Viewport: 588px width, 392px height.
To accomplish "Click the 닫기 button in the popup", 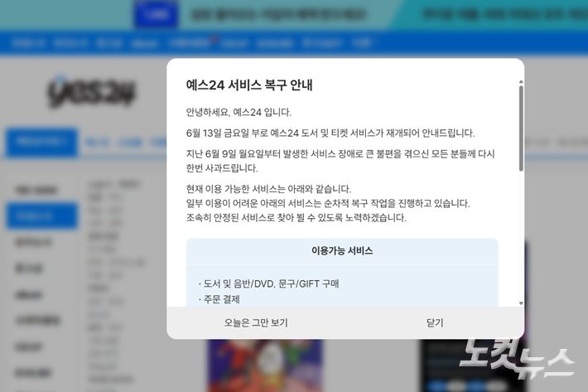I will pyautogui.click(x=435, y=322).
